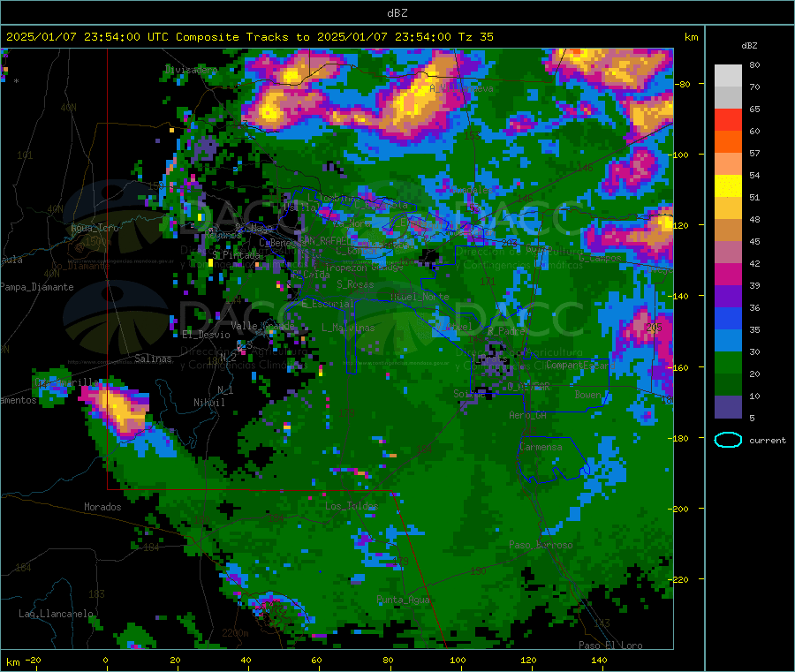The width and height of the screenshot is (795, 672).
Task: Click the 'dBZ' heading above the color legend
Action: coord(749,46)
